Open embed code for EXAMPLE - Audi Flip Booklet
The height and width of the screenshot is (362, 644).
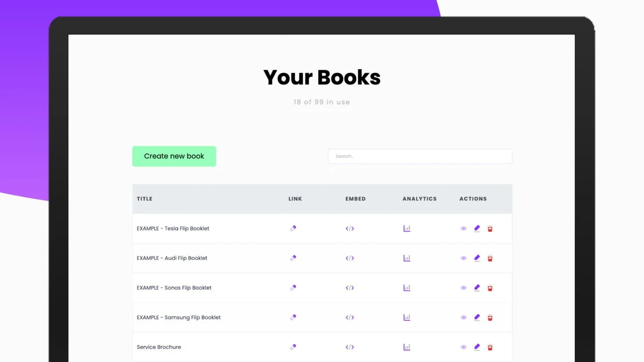[x=349, y=258]
